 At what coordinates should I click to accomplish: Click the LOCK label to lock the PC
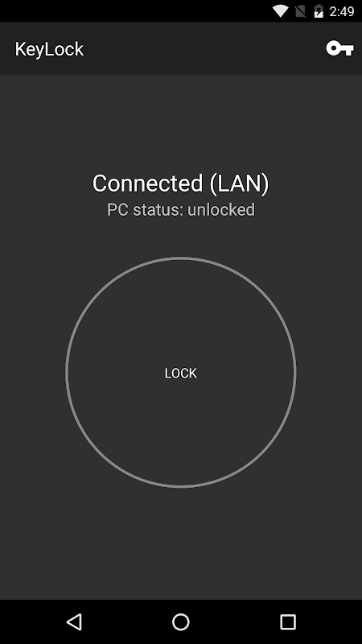(x=180, y=373)
